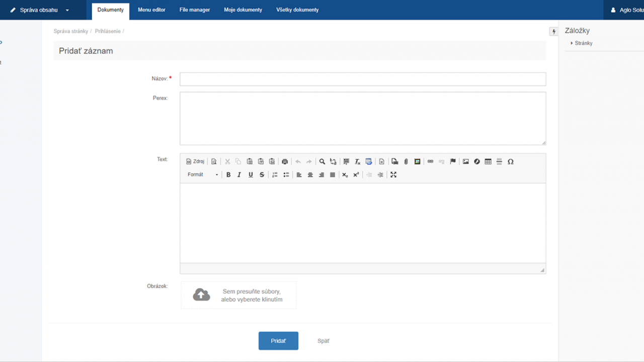Toggle bold formatting in text editor
Viewport: 644px width, 362px height.
click(228, 175)
